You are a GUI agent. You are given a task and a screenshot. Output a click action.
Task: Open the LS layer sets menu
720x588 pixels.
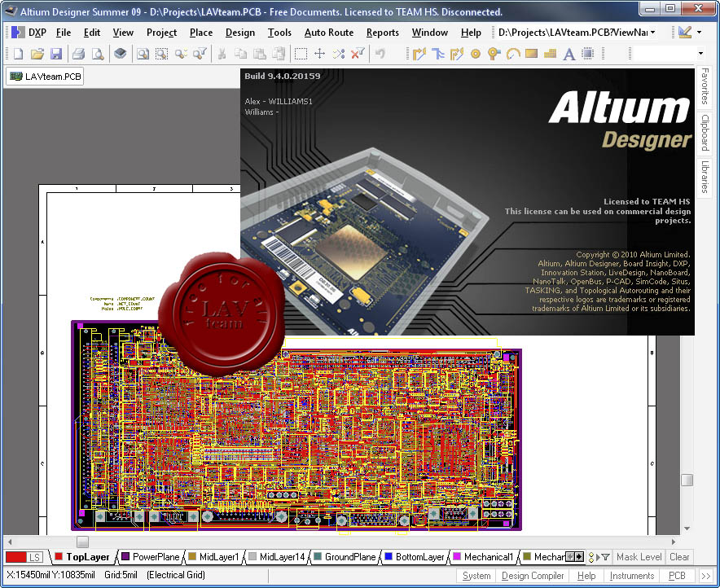pyautogui.click(x=34, y=557)
